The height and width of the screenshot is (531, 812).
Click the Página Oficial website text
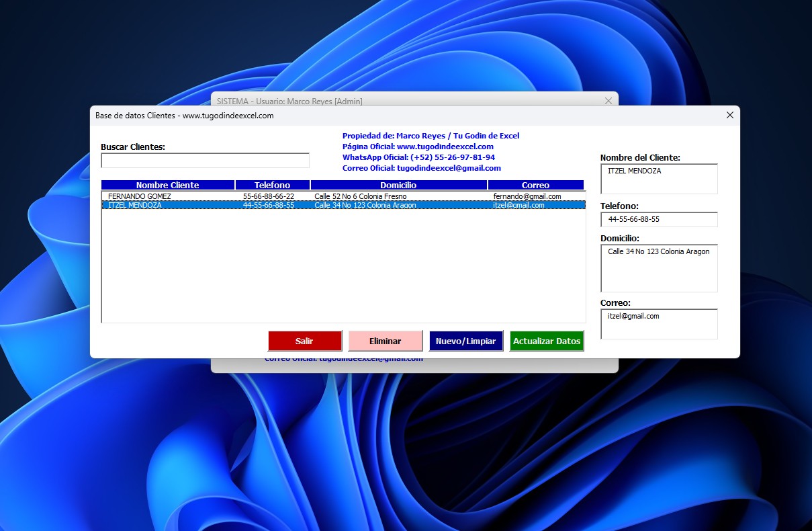(x=418, y=147)
